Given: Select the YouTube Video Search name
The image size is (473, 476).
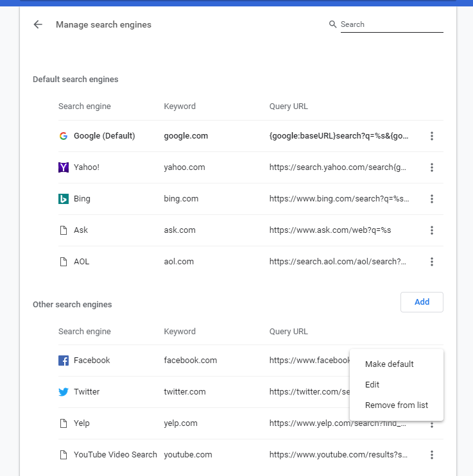Looking at the screenshot, I should (x=116, y=455).
